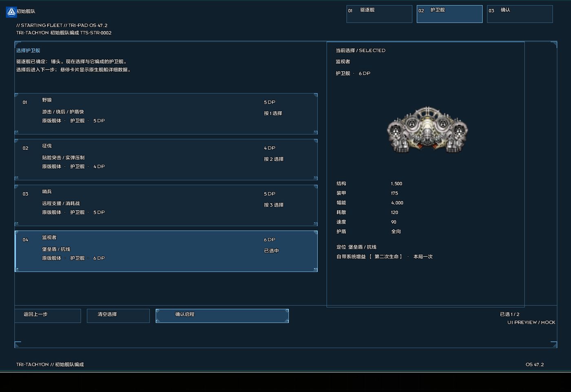Click 定位 堡垒盾 / 抗线 in details panel

[x=356, y=247]
